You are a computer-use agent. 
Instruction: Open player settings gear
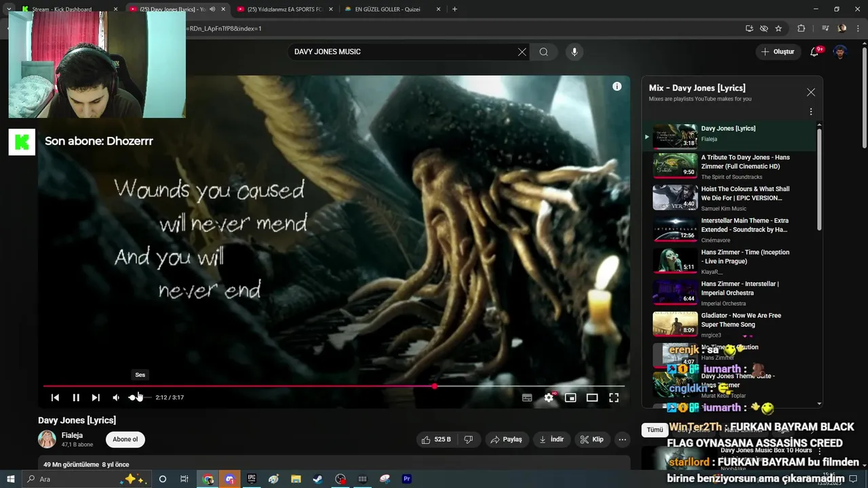click(549, 398)
